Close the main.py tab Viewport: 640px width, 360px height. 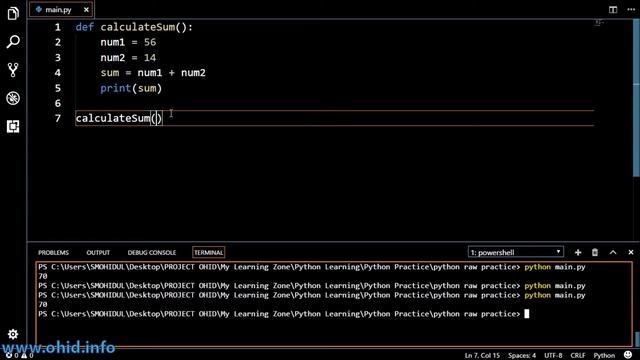pyautogui.click(x=86, y=9)
